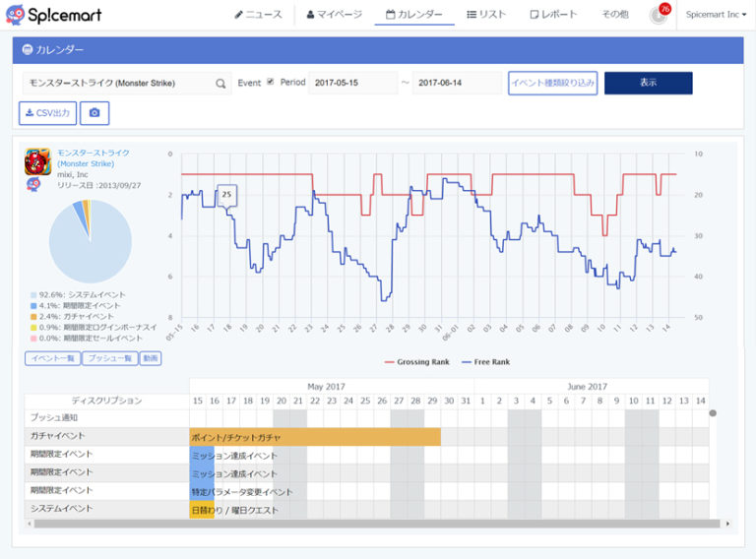Click the プッシュ一覧 button
This screenshot has width=756, height=559.
tap(110, 358)
